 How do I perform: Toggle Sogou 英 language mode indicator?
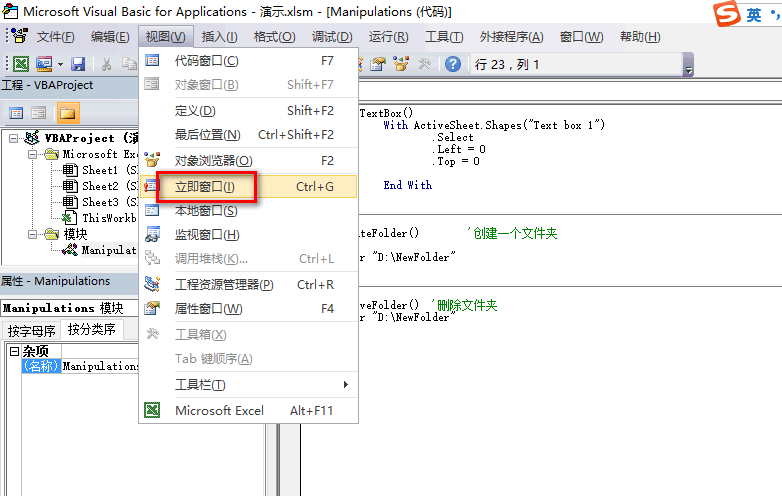coord(754,15)
